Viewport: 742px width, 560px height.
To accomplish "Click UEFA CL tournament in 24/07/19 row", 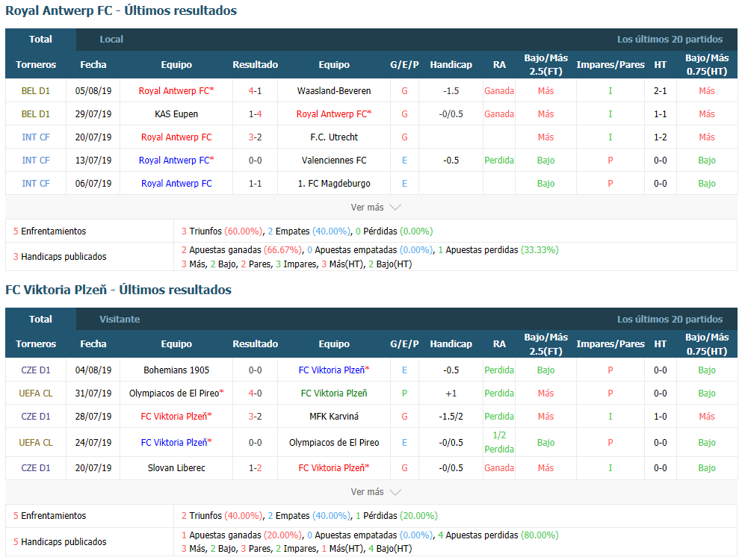I will click(35, 443).
